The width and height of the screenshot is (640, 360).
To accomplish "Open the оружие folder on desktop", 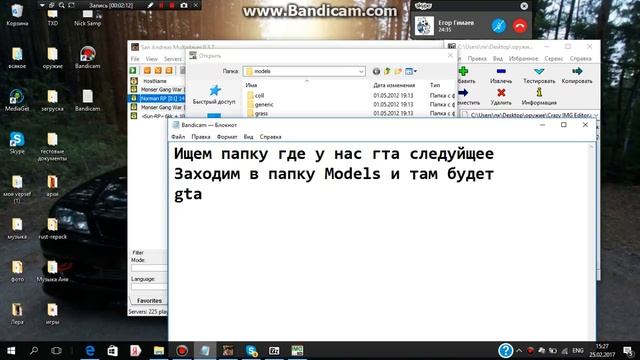I will point(52,57).
